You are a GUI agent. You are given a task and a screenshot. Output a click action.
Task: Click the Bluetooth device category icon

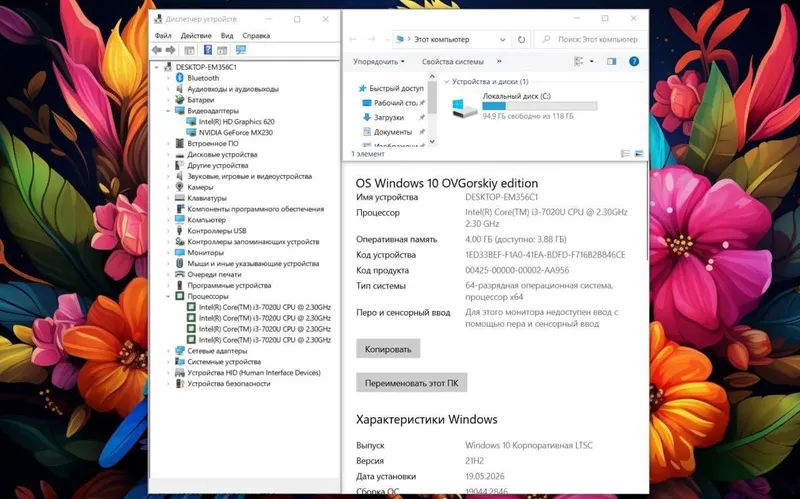pyautogui.click(x=180, y=78)
